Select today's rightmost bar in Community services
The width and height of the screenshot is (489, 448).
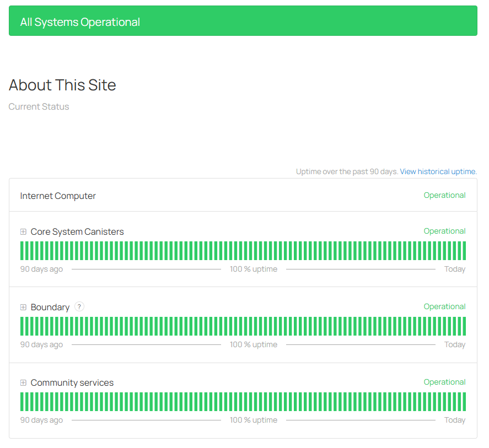pyautogui.click(x=464, y=402)
